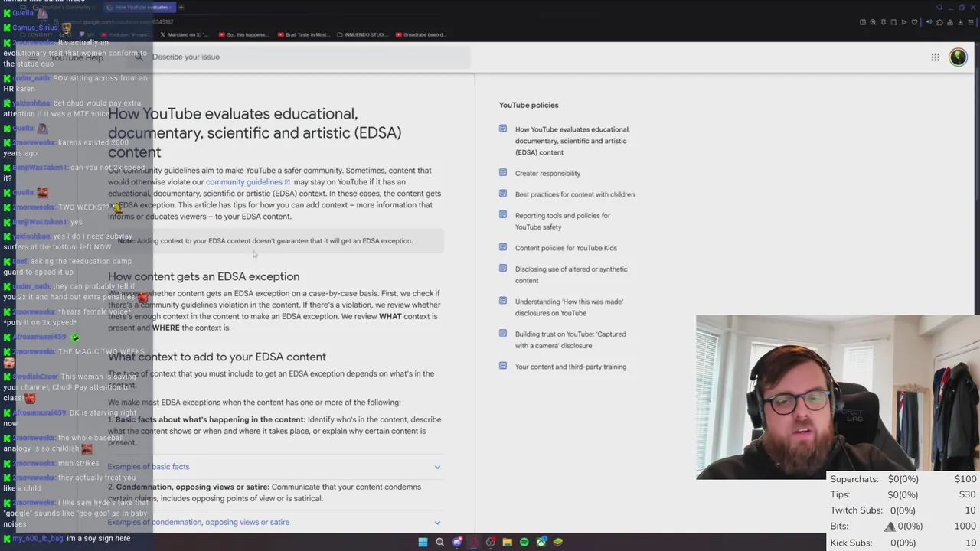Open Reporting tools and policies for YouTube safety

(x=563, y=221)
